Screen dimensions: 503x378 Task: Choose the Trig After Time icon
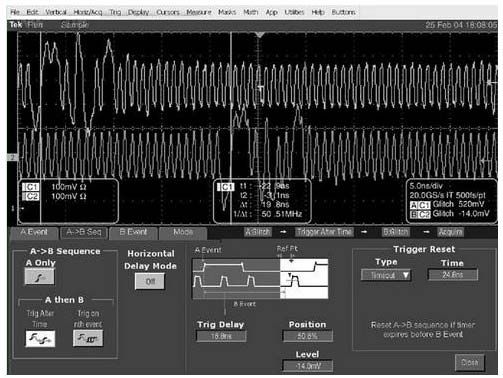[40, 339]
